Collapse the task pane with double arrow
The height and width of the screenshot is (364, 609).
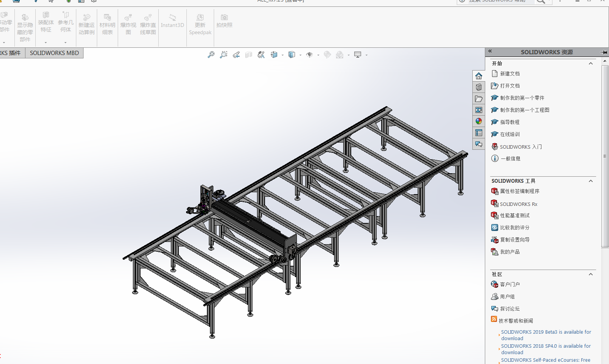click(490, 51)
